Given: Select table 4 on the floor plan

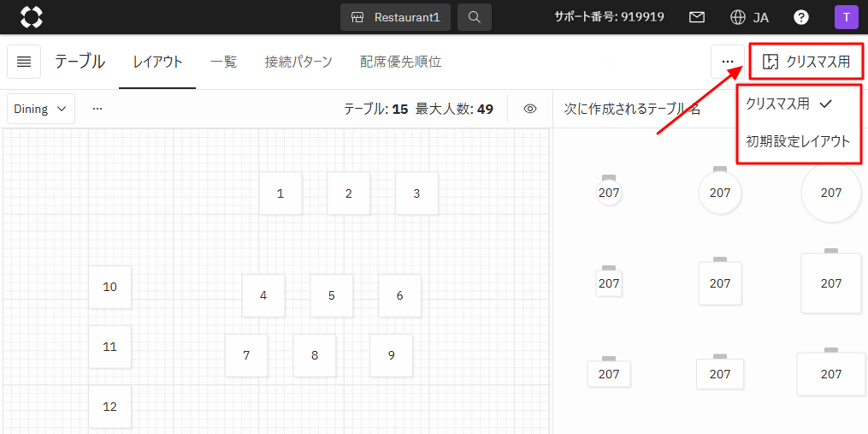Looking at the screenshot, I should point(263,295).
